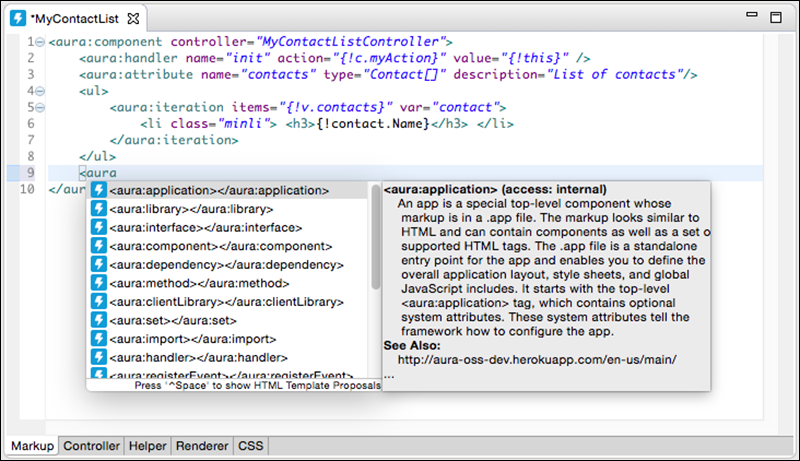800x461 pixels.
Task: Open the CSS tab
Action: pyautogui.click(x=251, y=446)
